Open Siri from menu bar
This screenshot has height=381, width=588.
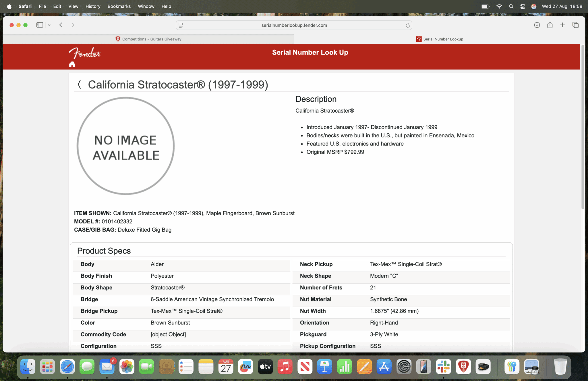(534, 6)
